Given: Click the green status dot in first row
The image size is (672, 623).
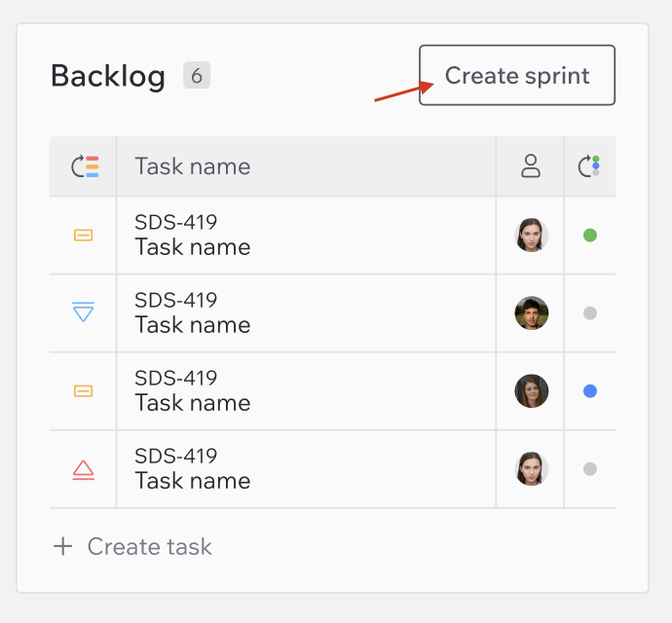Looking at the screenshot, I should point(590,236).
